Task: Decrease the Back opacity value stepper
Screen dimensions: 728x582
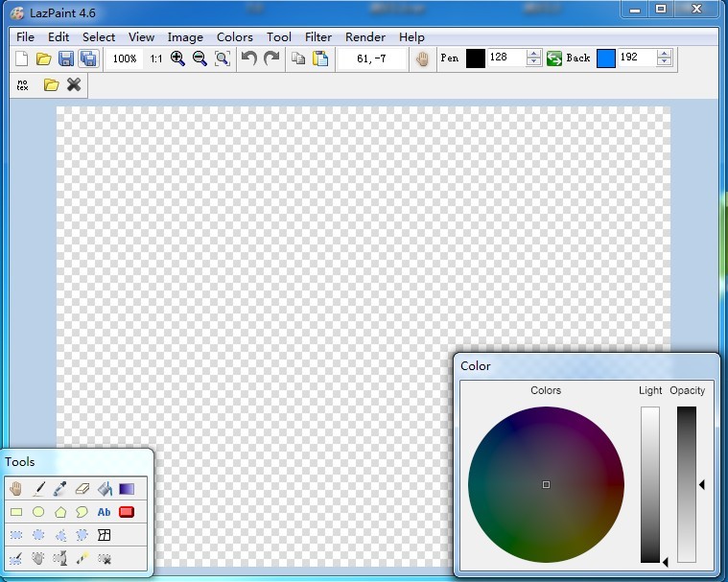Action: [665, 63]
